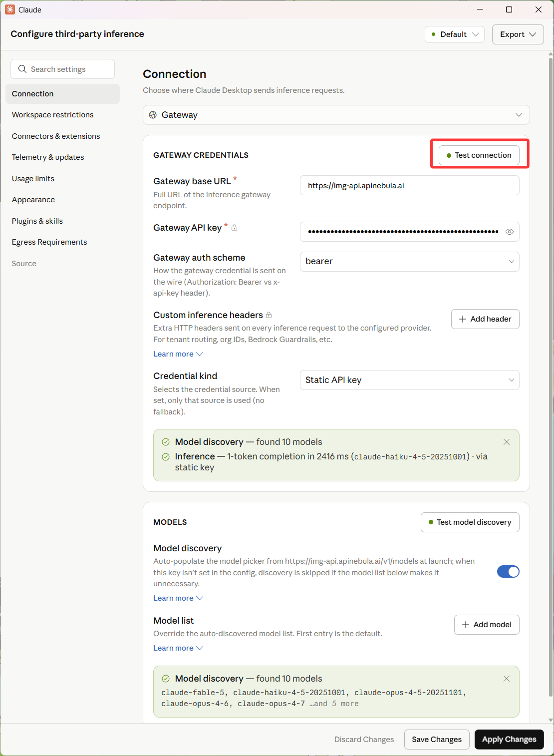Image resolution: width=554 pixels, height=756 pixels.
Task: Expand Learn more under Model discovery description
Action: tap(178, 598)
